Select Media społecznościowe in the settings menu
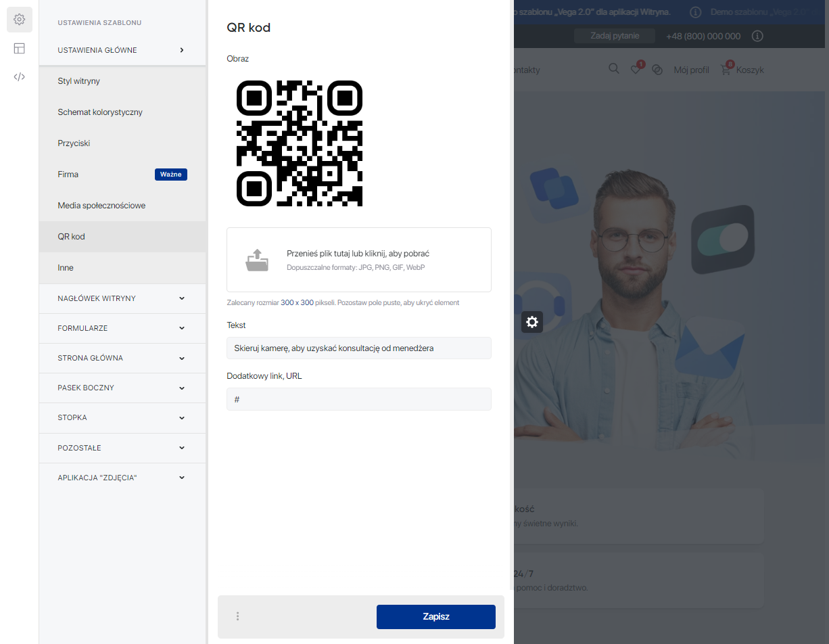The width and height of the screenshot is (829, 644). pyautogui.click(x=101, y=205)
